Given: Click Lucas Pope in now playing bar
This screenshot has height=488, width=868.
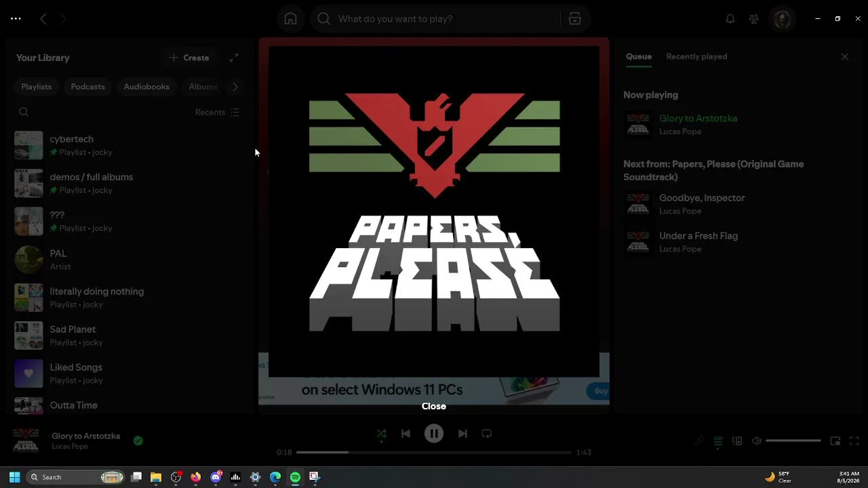Looking at the screenshot, I should pyautogui.click(x=70, y=447).
